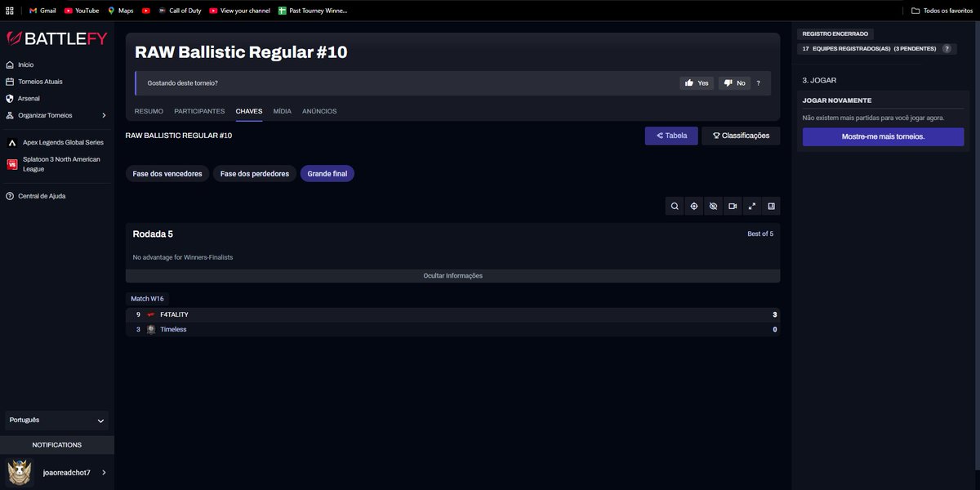The image size is (980, 490).
Task: Select Fase dos vencedores bracket
Action: coord(167,174)
